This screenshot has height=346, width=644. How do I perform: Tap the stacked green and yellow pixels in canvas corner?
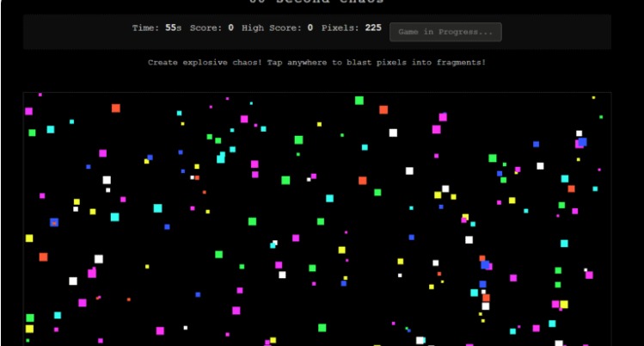tap(29, 324)
